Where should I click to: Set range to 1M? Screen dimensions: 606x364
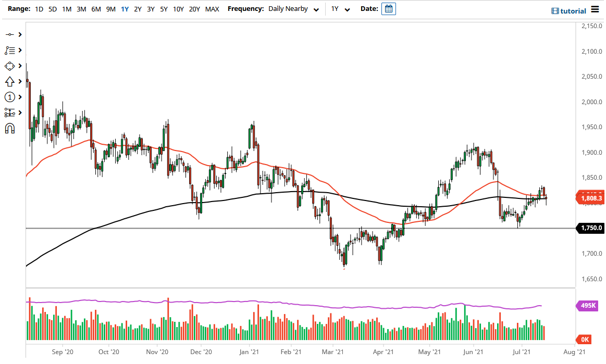pyautogui.click(x=67, y=9)
